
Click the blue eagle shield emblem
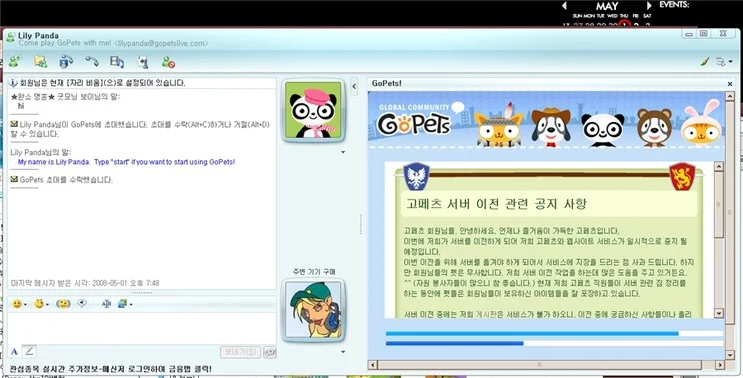(x=416, y=176)
